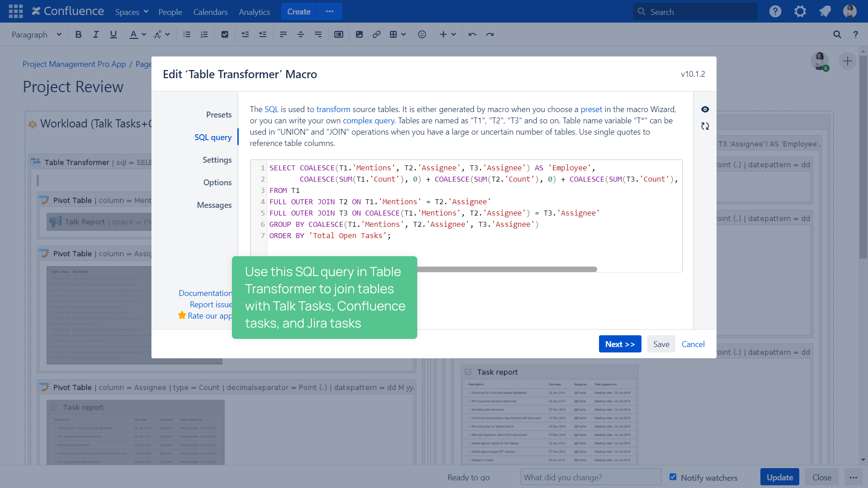868x488 pixels.
Task: Open the insert table dropdown
Action: pos(398,34)
